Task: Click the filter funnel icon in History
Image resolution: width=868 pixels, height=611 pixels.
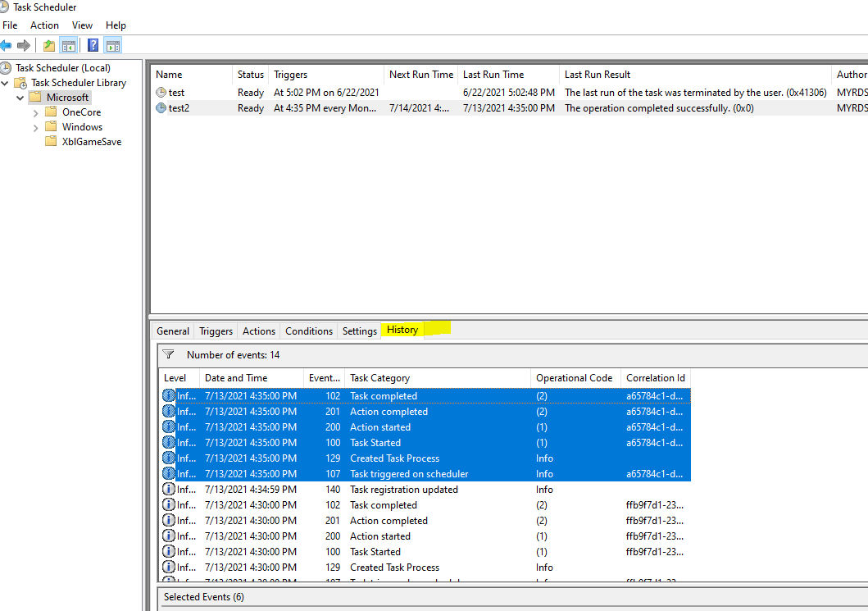Action: [169, 354]
